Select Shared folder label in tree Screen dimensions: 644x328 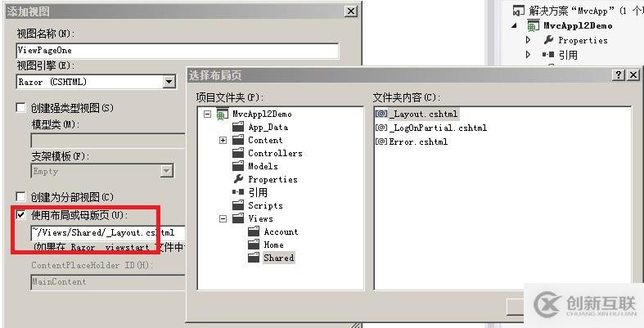(x=279, y=258)
